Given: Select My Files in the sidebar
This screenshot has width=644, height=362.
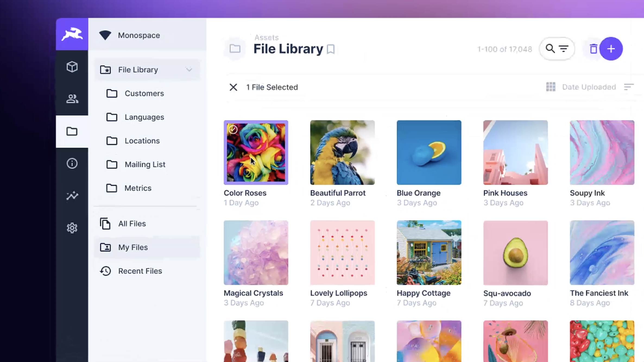Looking at the screenshot, I should pyautogui.click(x=133, y=247).
